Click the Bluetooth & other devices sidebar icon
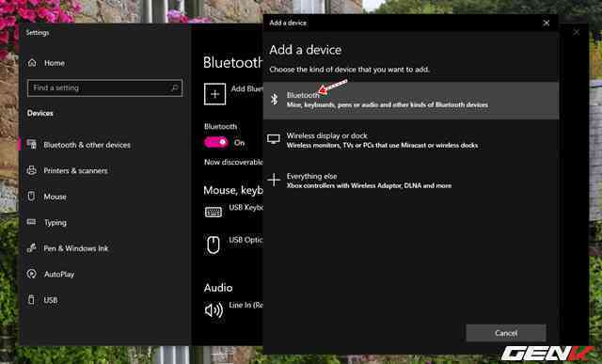 (x=31, y=144)
